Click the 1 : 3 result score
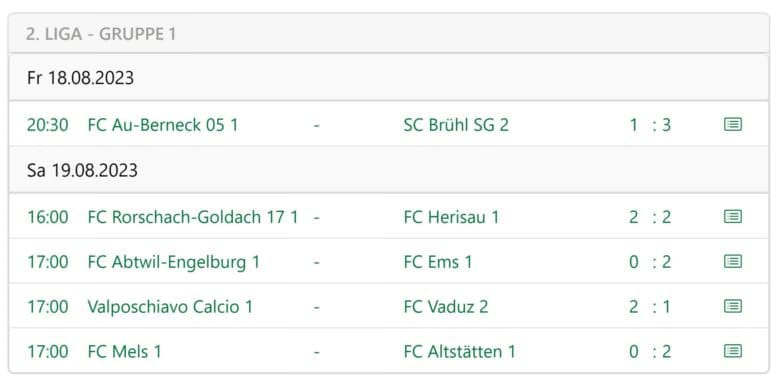 click(x=650, y=125)
